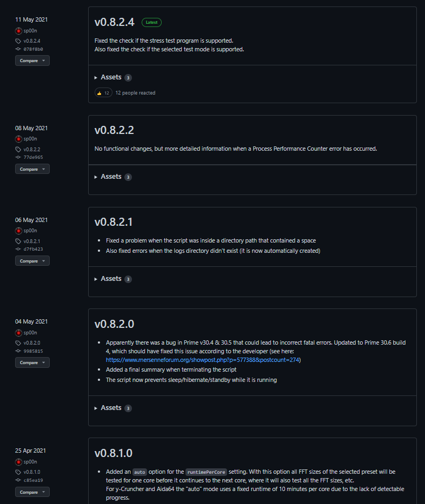
Task: Open the v0.8.2.1 tag link in sidebar
Action: pos(32,241)
